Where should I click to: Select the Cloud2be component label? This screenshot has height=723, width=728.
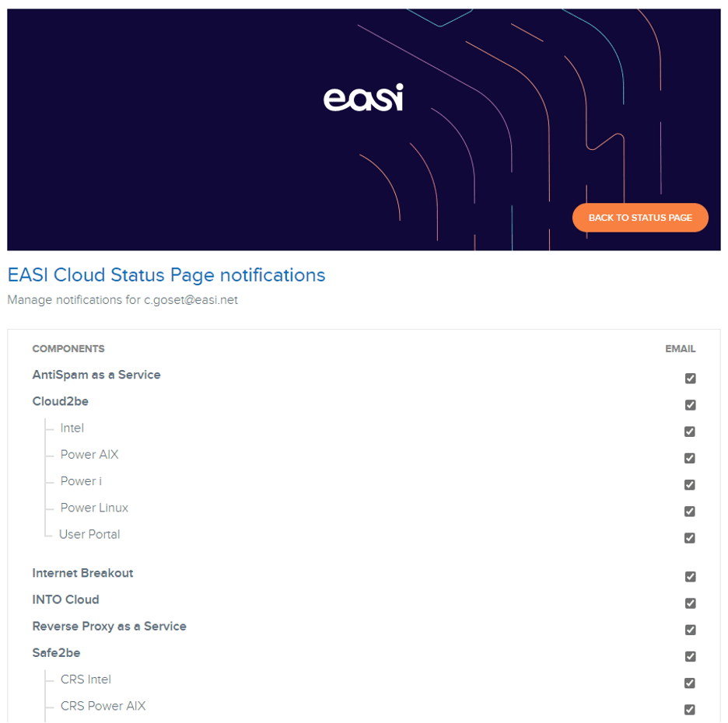(x=60, y=401)
